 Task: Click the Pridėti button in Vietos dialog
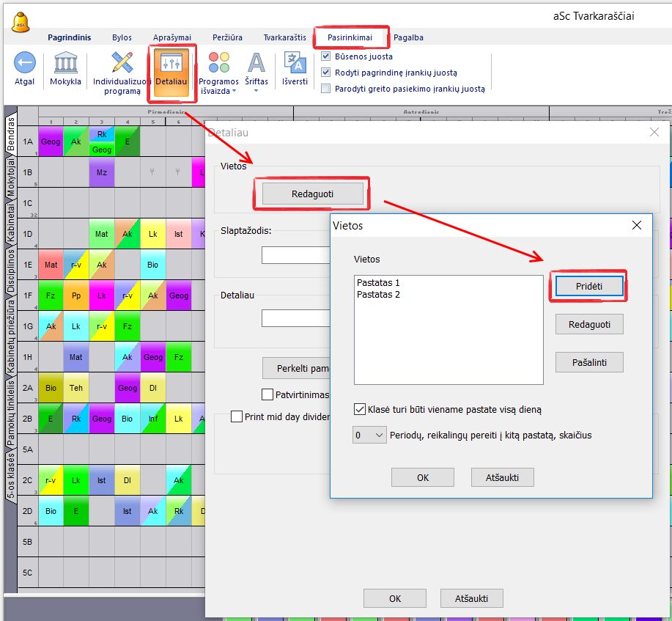tap(589, 286)
